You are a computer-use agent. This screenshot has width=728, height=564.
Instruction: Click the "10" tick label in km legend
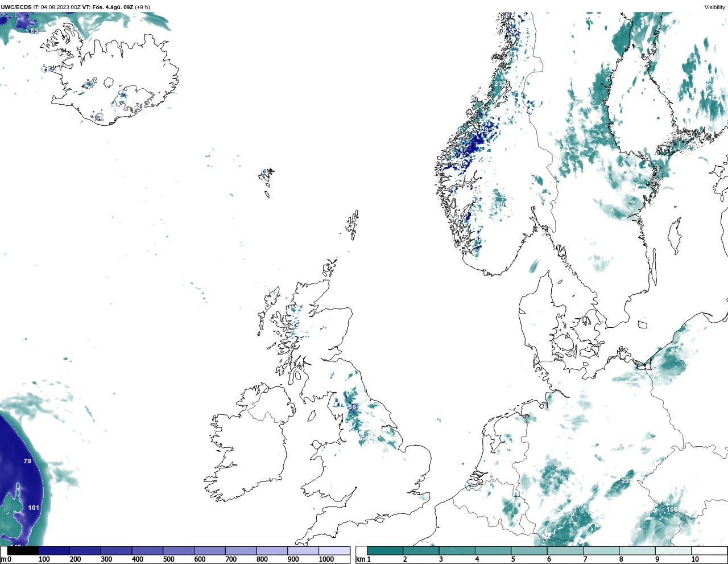tap(695, 559)
